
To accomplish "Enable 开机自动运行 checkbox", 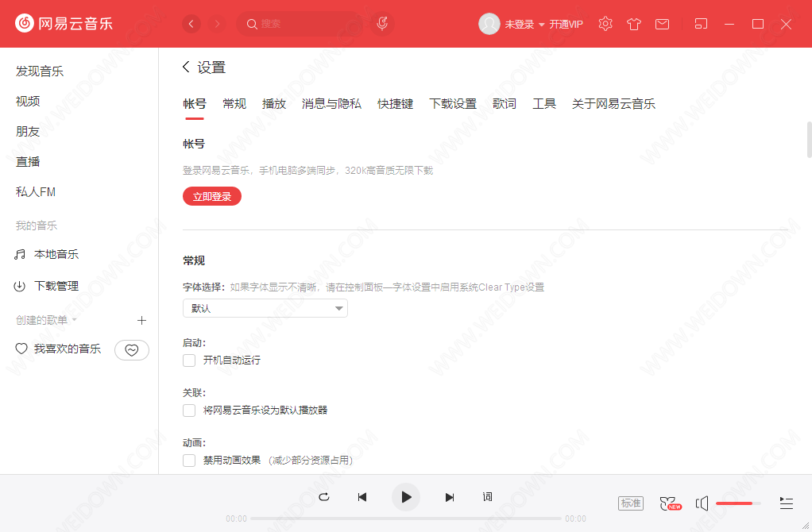I will coord(189,360).
